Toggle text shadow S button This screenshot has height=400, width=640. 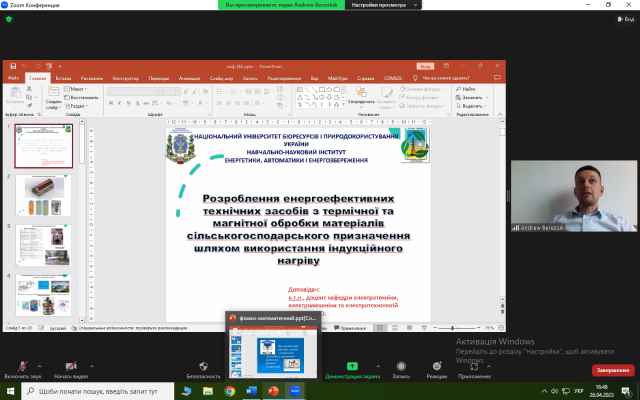pyautogui.click(x=137, y=103)
